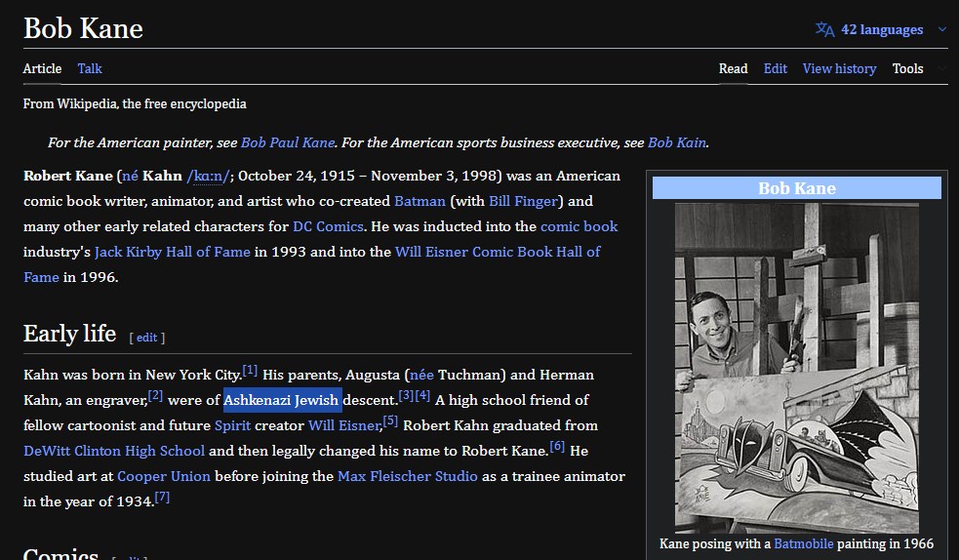Open the Max Fleischer Studio link

pos(408,476)
